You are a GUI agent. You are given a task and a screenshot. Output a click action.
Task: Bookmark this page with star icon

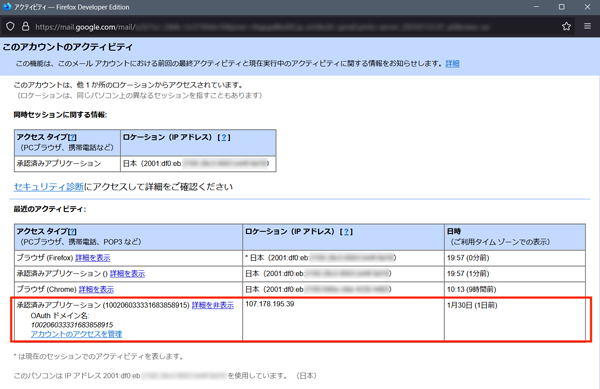coord(566,26)
